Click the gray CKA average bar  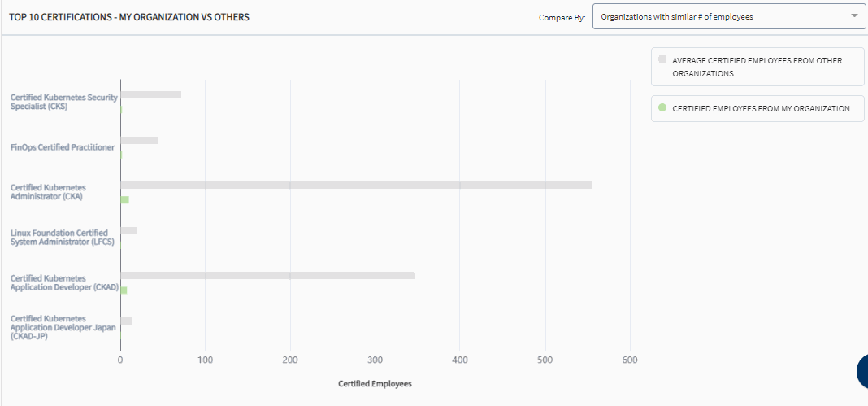357,185
